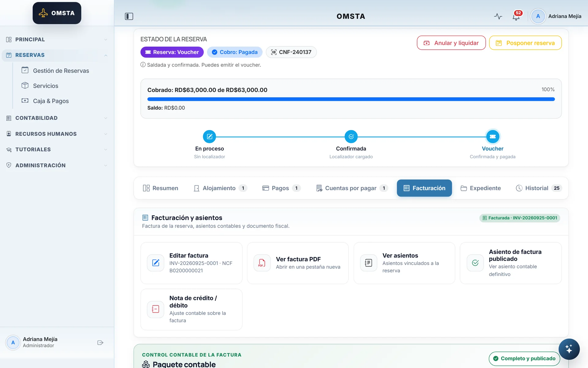This screenshot has height=368, width=588.
Task: Click the logout icon beside Administrador
Action: click(x=100, y=343)
